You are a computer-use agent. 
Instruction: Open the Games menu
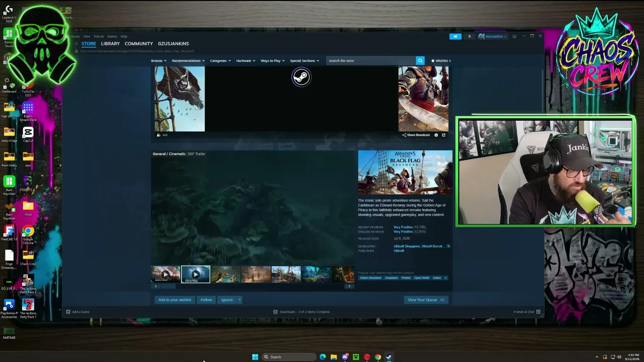pyautogui.click(x=112, y=36)
